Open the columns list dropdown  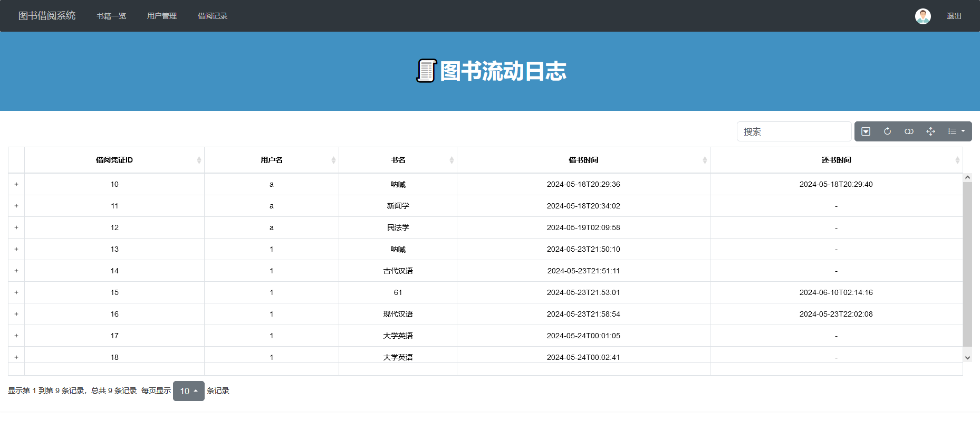(956, 131)
